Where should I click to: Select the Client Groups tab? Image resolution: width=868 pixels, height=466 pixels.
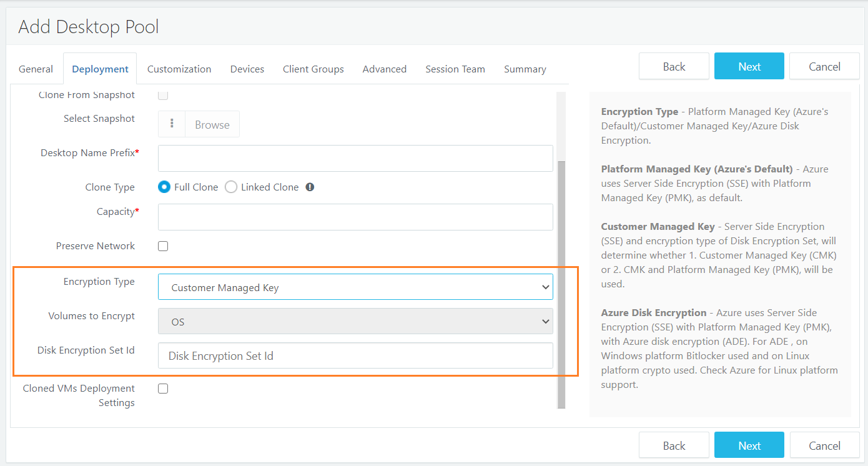pyautogui.click(x=313, y=69)
